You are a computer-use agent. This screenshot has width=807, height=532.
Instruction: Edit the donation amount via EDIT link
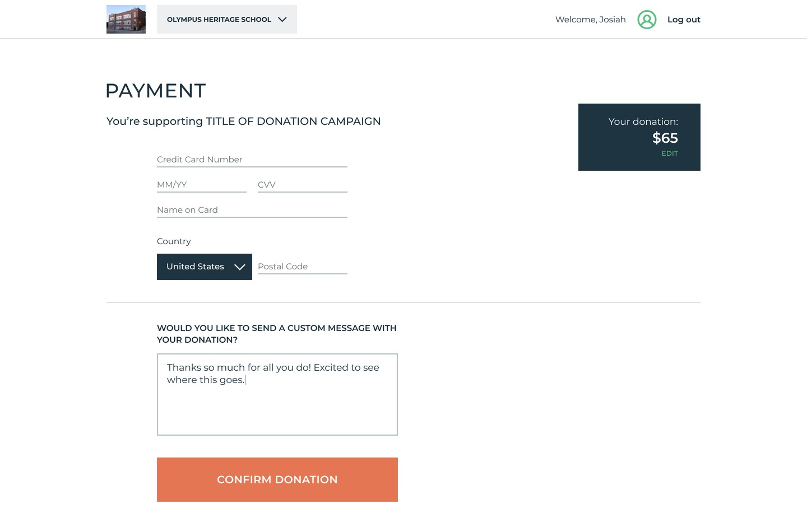670,153
